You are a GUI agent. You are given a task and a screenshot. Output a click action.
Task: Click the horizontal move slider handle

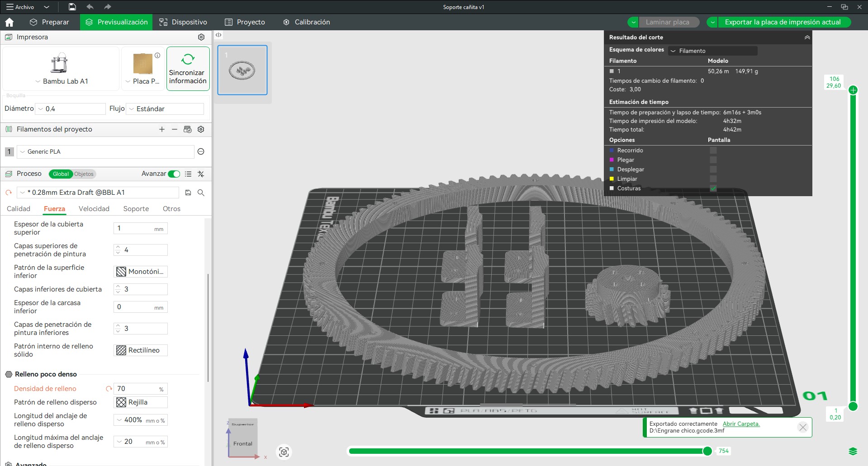pyautogui.click(x=707, y=451)
